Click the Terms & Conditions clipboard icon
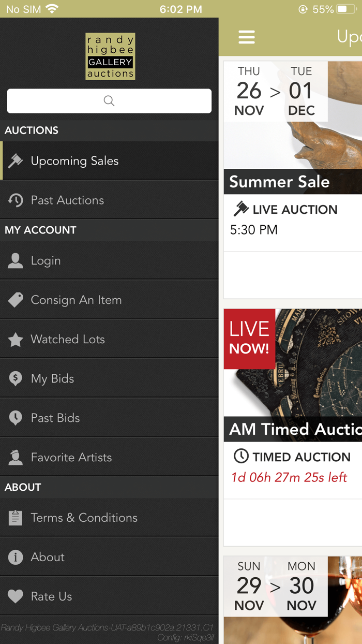Viewport: 362px width, 644px height. [x=16, y=518]
